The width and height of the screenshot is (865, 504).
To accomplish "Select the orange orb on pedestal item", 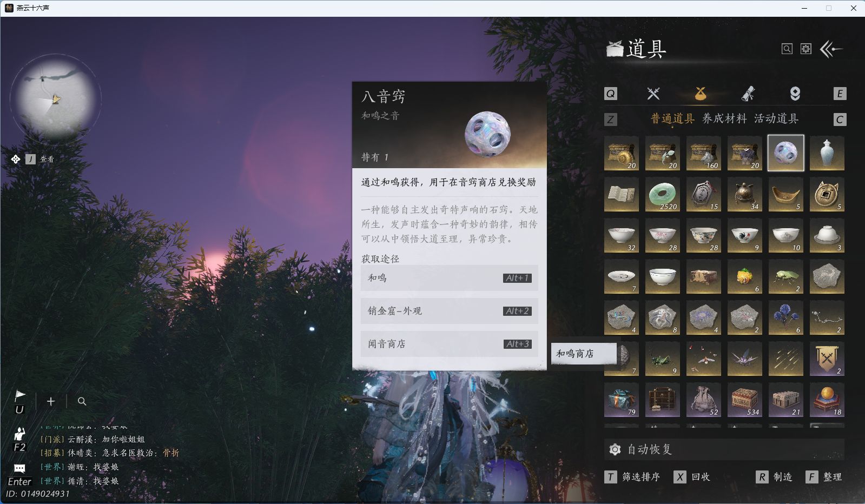I will click(827, 400).
